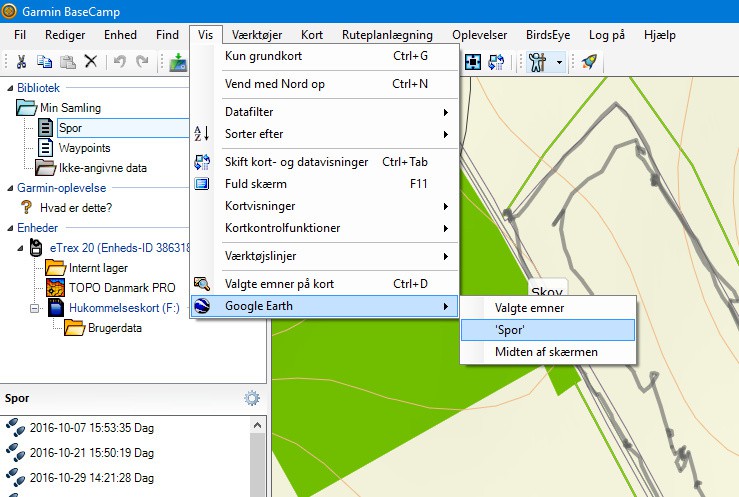Collapse the Garmin-oplevelse section
The width and height of the screenshot is (739, 497).
click(x=10, y=188)
